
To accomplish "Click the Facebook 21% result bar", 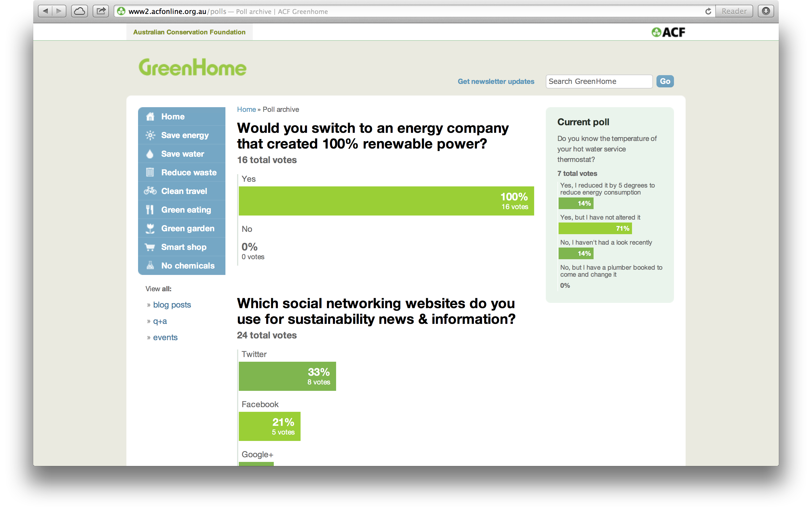I will pos(269,426).
